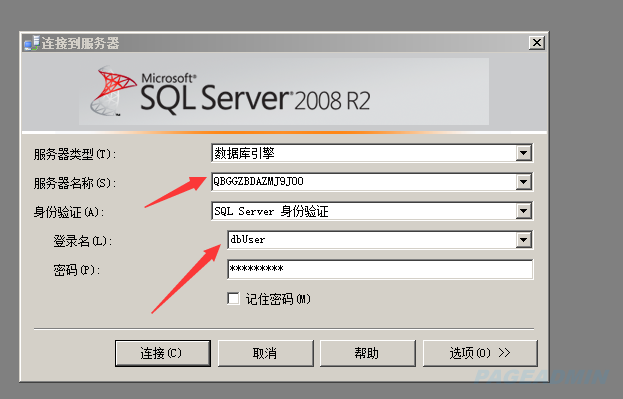This screenshot has width=623, height=399.
Task: Open the 服务器名称 dropdown arrow
Action: (x=524, y=182)
